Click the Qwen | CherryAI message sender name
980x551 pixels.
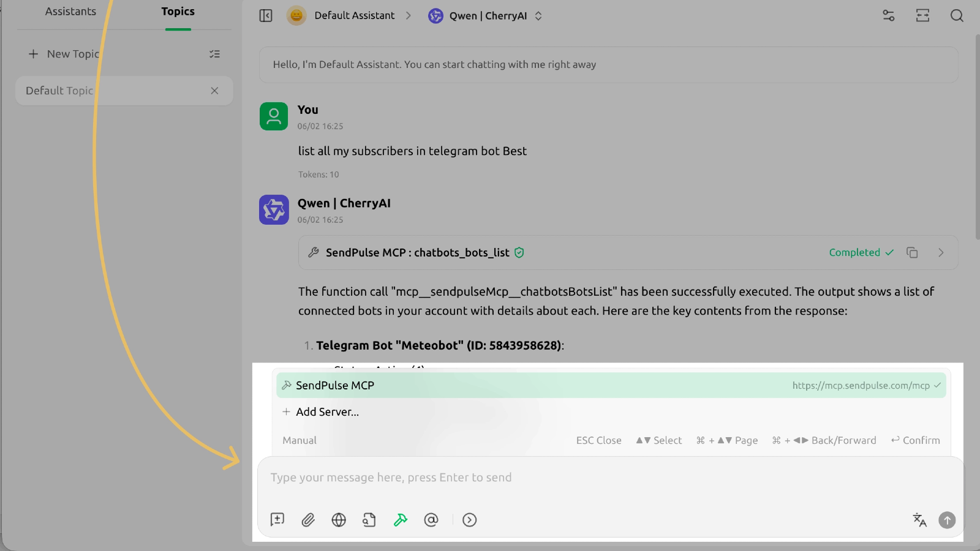344,203
